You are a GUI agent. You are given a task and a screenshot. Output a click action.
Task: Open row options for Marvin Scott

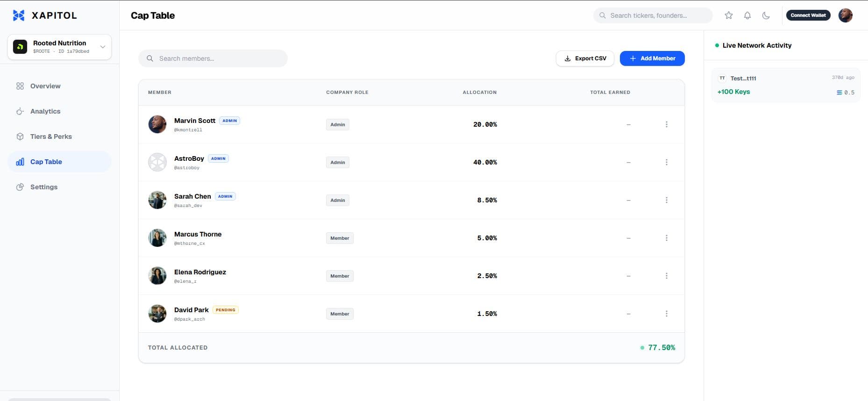coord(667,124)
